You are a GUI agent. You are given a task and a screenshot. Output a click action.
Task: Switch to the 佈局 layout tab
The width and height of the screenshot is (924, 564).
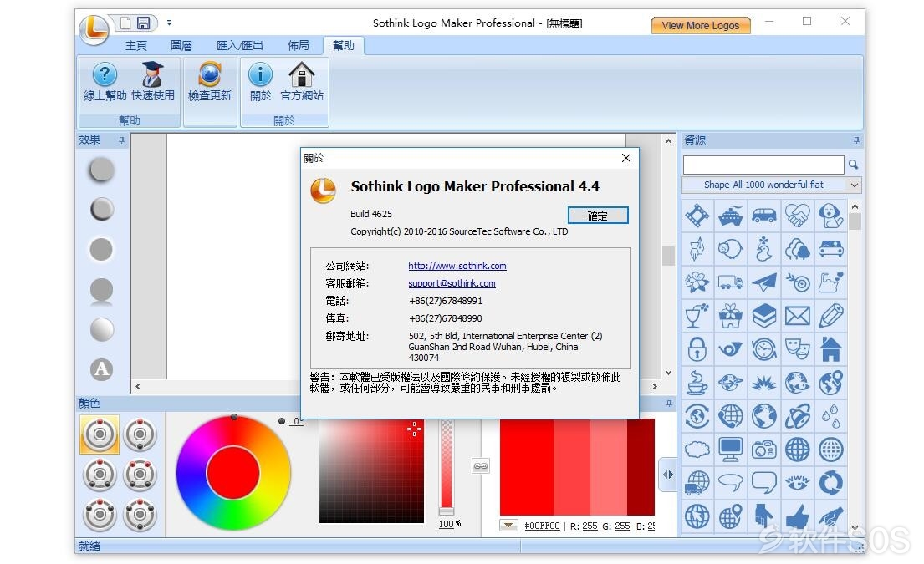299,45
